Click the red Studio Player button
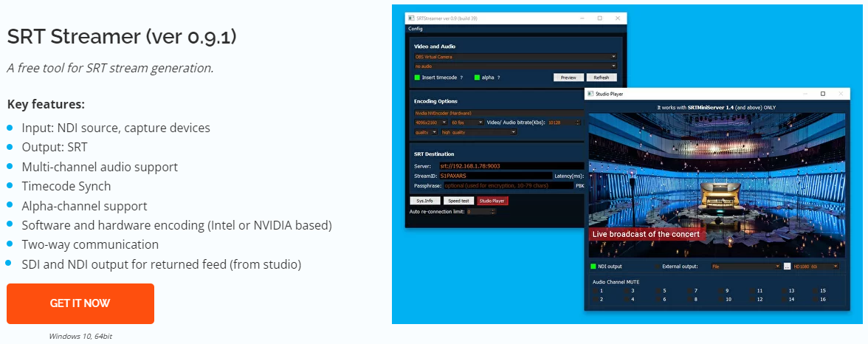 tap(492, 201)
